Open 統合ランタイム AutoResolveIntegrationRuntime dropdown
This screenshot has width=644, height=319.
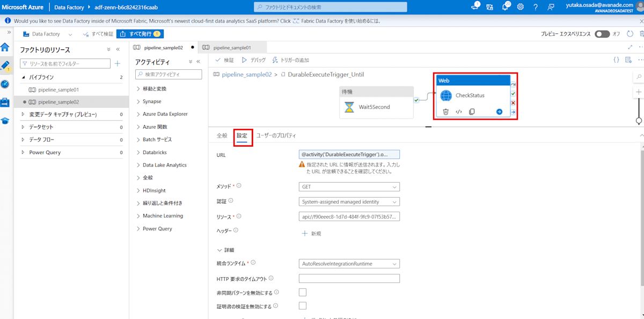click(349, 264)
